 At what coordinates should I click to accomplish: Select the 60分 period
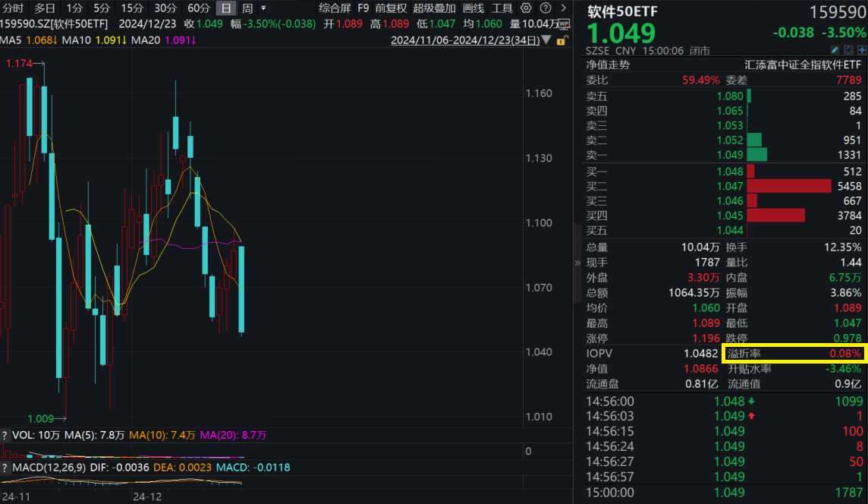[x=198, y=8]
